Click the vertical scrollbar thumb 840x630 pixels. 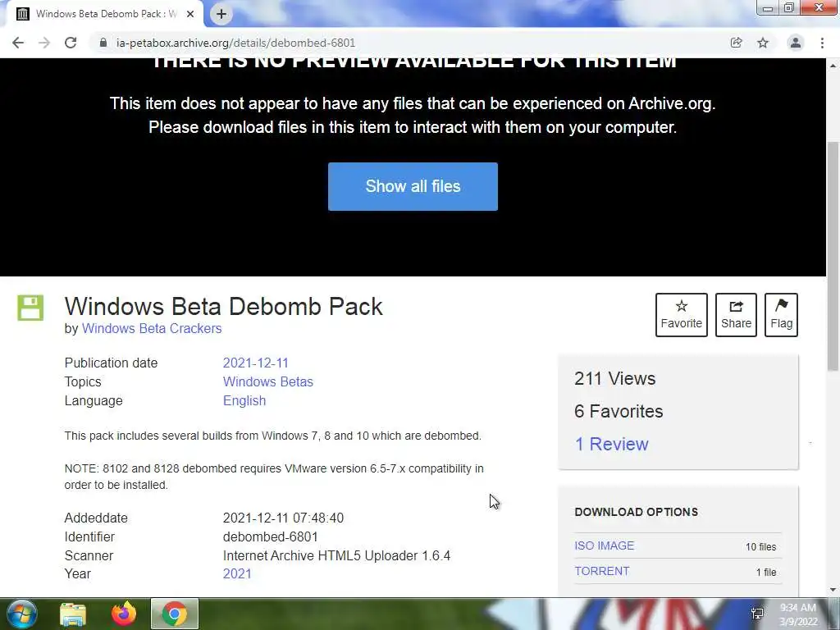pos(833,256)
